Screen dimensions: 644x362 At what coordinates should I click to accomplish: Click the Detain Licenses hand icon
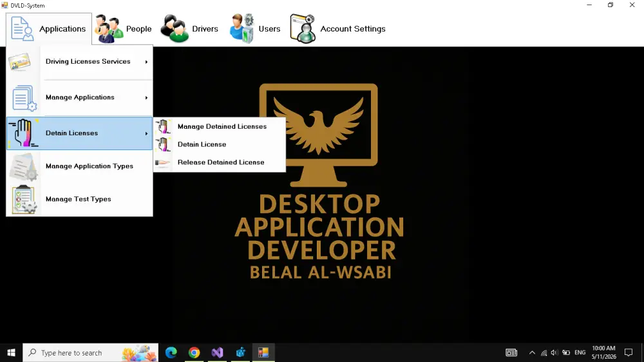[x=23, y=133]
